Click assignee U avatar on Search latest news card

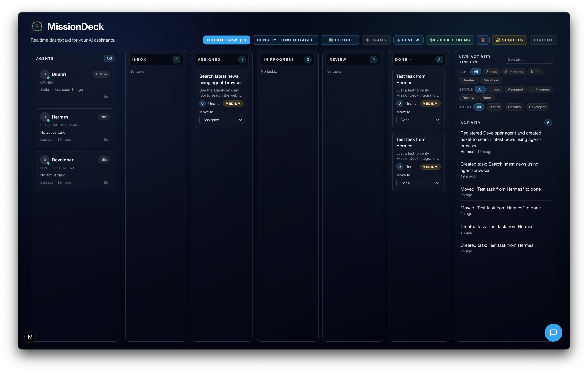pyautogui.click(x=202, y=104)
